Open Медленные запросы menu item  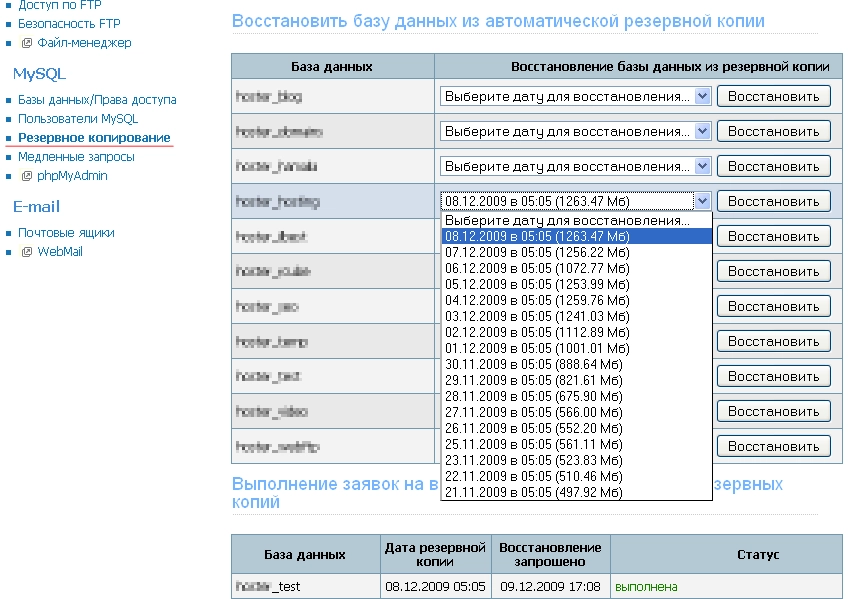76,157
